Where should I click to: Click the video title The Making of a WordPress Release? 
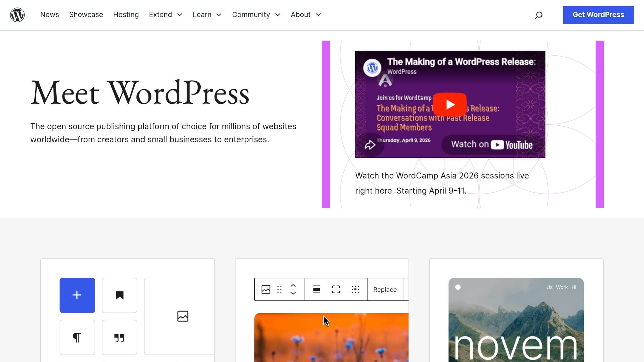[461, 62]
